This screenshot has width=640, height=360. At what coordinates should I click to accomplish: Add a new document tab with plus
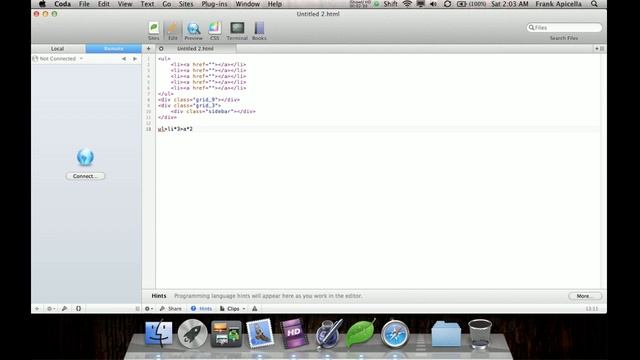149,49
